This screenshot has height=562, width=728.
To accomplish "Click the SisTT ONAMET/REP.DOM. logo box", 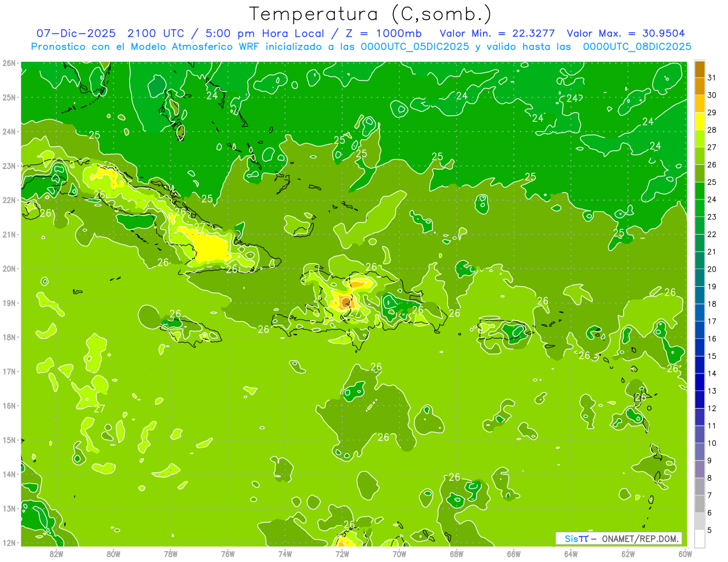I will tap(619, 538).
